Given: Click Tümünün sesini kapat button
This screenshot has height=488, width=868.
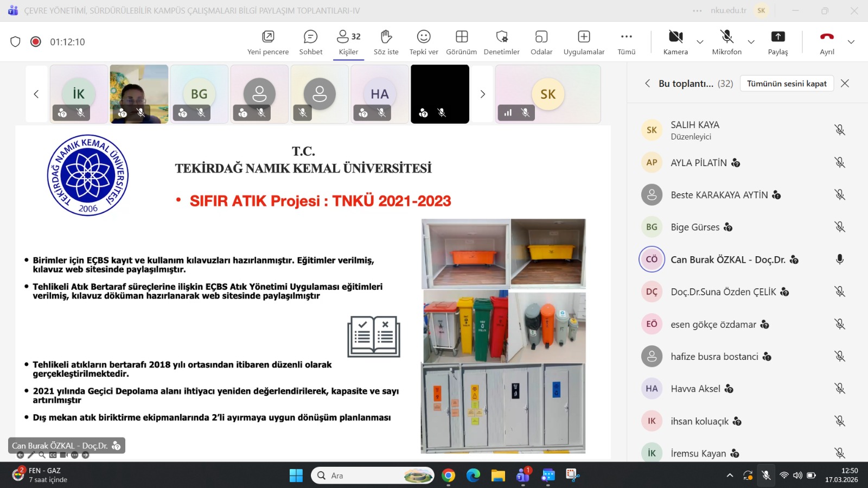Looking at the screenshot, I should pyautogui.click(x=787, y=83).
